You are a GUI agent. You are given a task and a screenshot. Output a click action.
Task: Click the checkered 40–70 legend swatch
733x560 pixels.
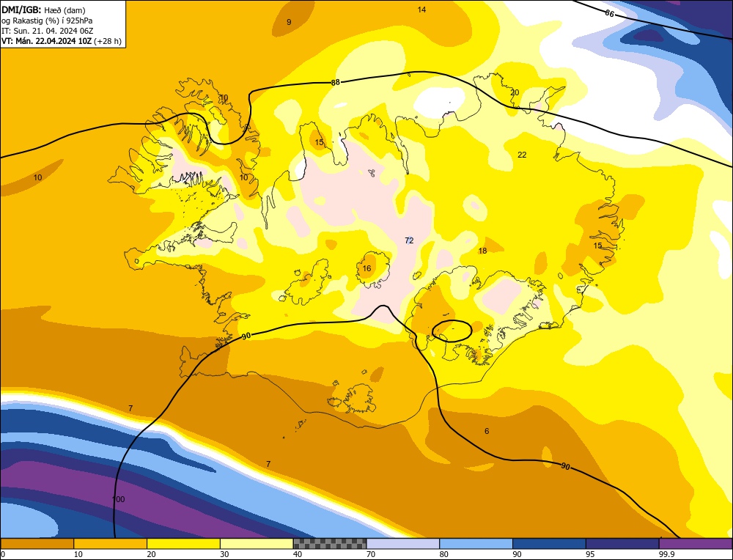330,544
